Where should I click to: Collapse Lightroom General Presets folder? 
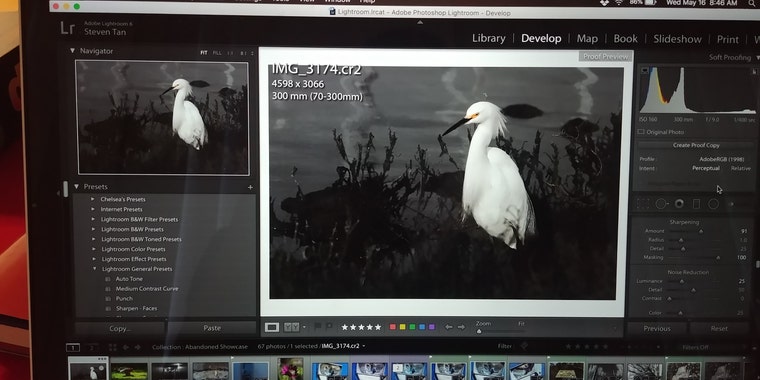[x=94, y=269]
